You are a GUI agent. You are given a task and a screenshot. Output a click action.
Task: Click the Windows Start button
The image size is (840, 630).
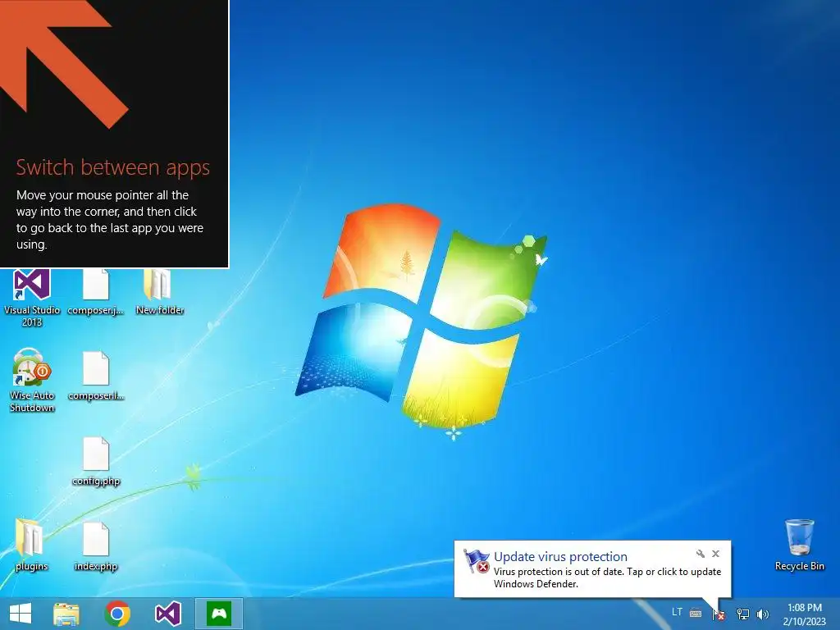tap(21, 614)
